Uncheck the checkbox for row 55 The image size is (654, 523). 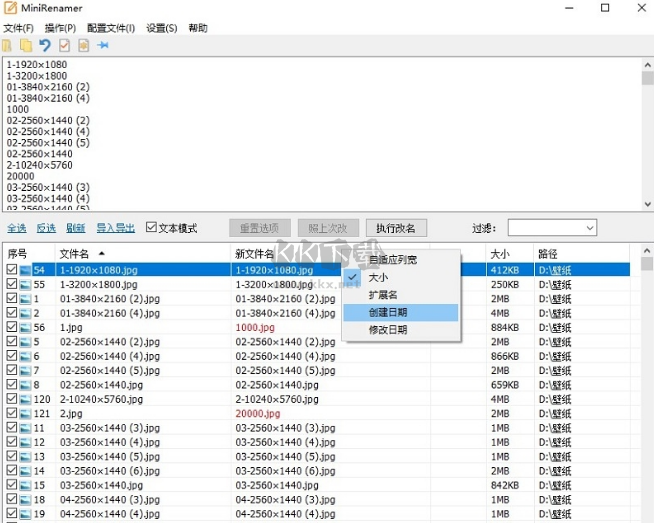click(x=11, y=285)
